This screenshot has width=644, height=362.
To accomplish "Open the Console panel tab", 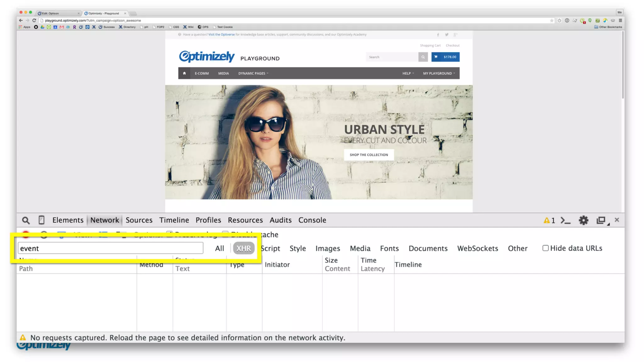I will [x=312, y=220].
